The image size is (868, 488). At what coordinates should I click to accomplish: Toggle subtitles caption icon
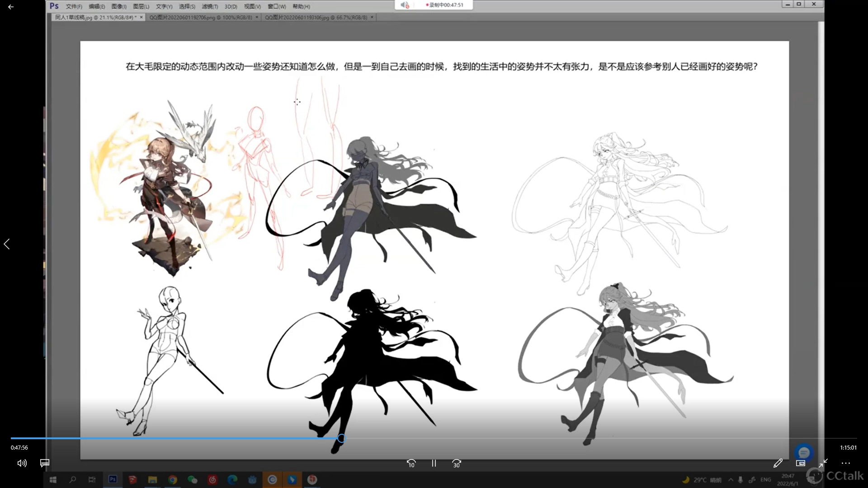pyautogui.click(x=44, y=463)
